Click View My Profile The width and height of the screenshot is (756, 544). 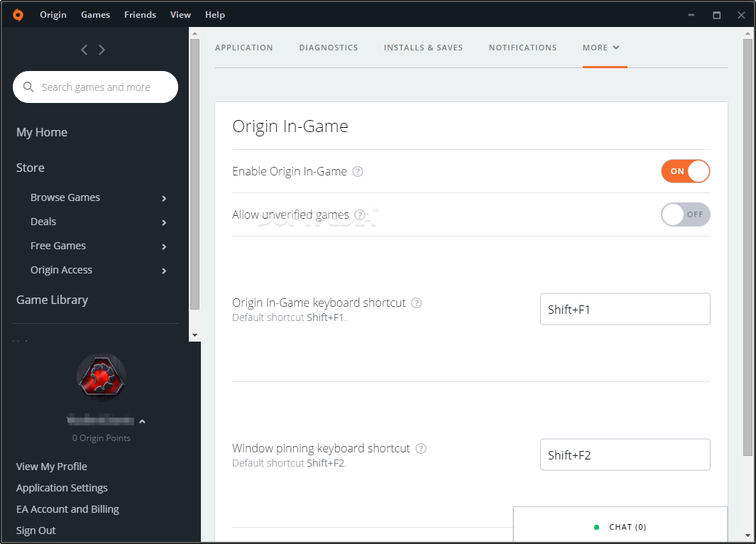[x=52, y=467]
